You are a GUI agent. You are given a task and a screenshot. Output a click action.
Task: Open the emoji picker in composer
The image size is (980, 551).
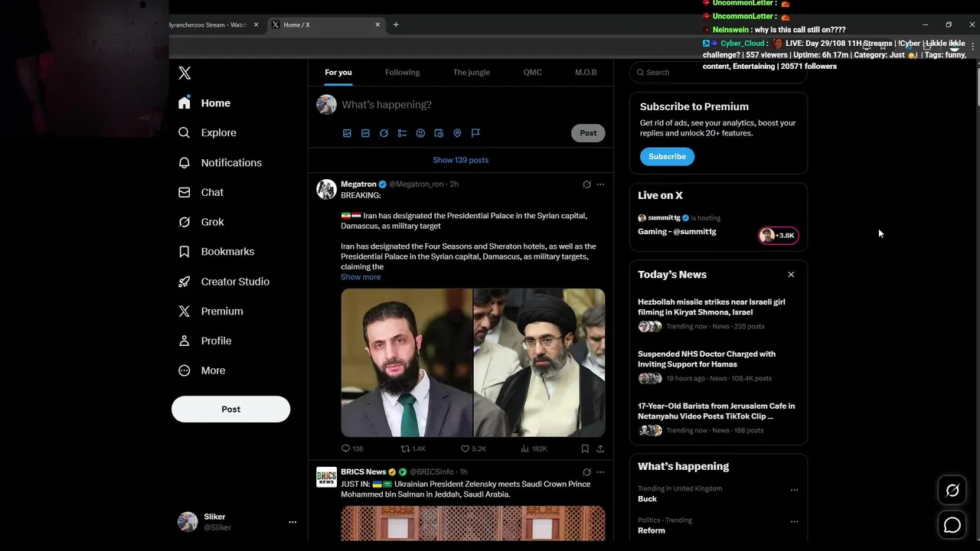(420, 133)
